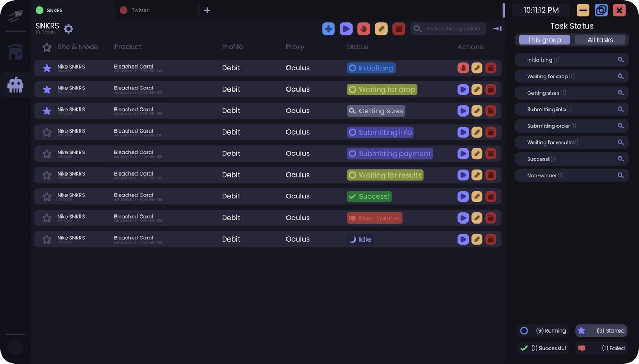Click the Idle status badge
The height and width of the screenshot is (364, 639).
pos(359,239)
